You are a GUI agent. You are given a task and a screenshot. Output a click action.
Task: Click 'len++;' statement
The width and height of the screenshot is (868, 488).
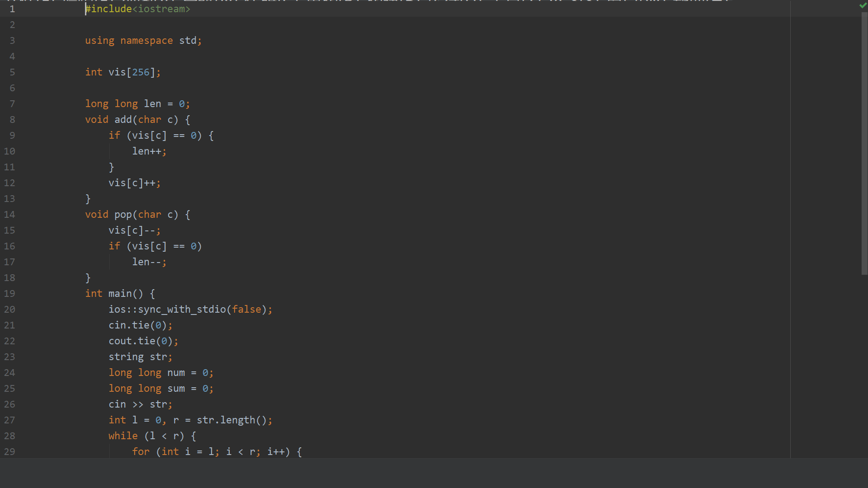[149, 151]
